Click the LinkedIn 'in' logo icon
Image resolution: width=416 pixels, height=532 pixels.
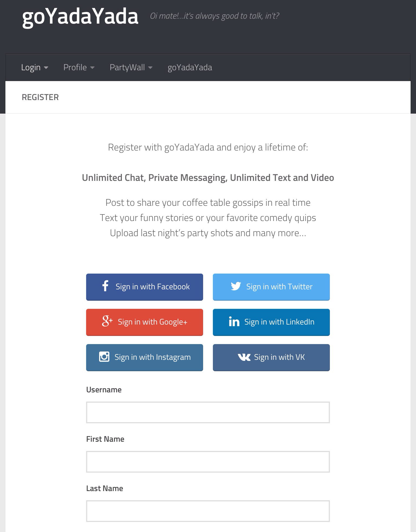234,322
